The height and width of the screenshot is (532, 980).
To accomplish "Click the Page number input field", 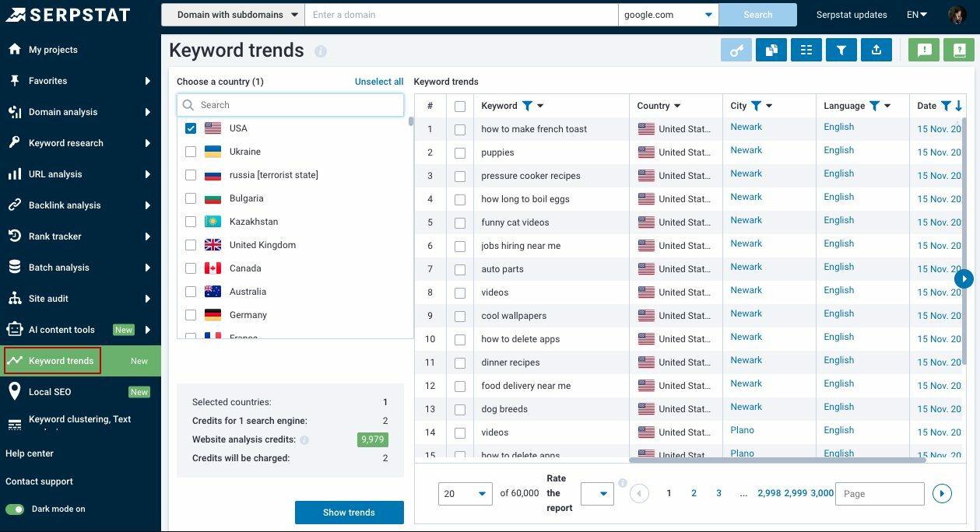I will point(880,493).
